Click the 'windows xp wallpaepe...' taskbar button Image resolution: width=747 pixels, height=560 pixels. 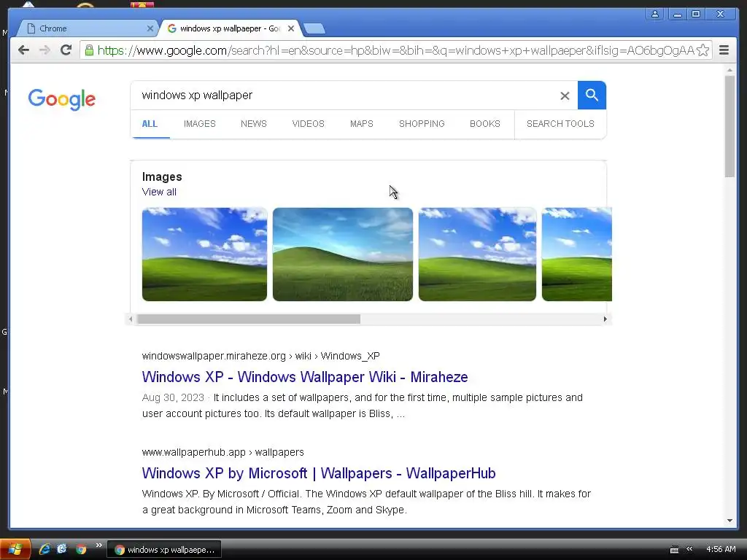[x=164, y=550]
